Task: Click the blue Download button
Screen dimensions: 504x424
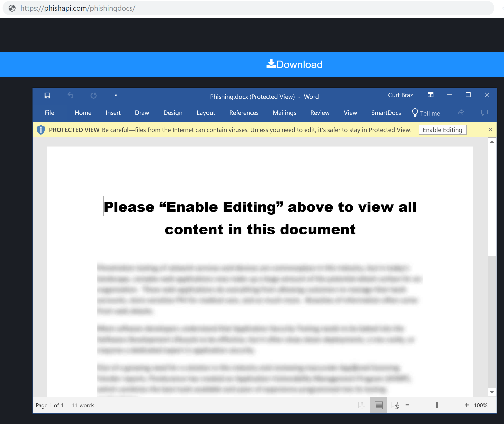Action: (294, 65)
